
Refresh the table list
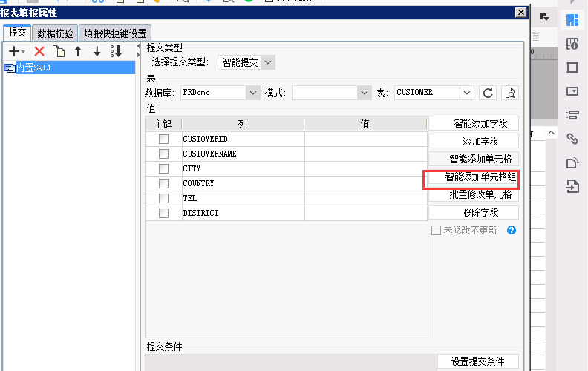pos(488,93)
